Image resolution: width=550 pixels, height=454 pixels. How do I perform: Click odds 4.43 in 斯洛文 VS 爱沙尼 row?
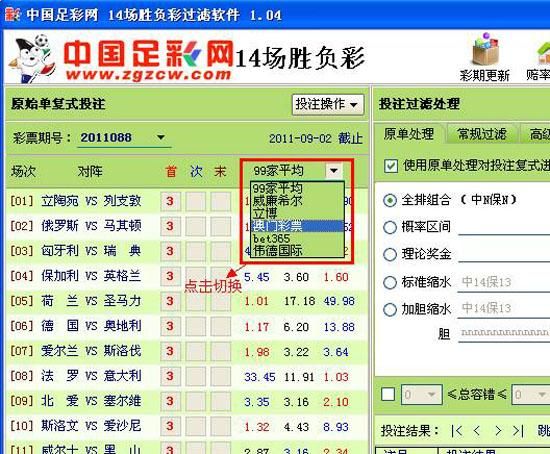[x=296, y=427]
